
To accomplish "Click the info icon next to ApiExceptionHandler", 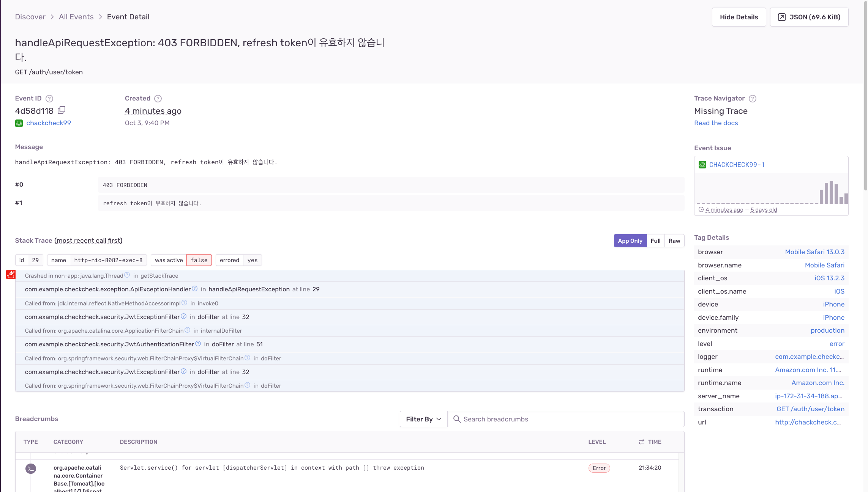I will coord(195,288).
